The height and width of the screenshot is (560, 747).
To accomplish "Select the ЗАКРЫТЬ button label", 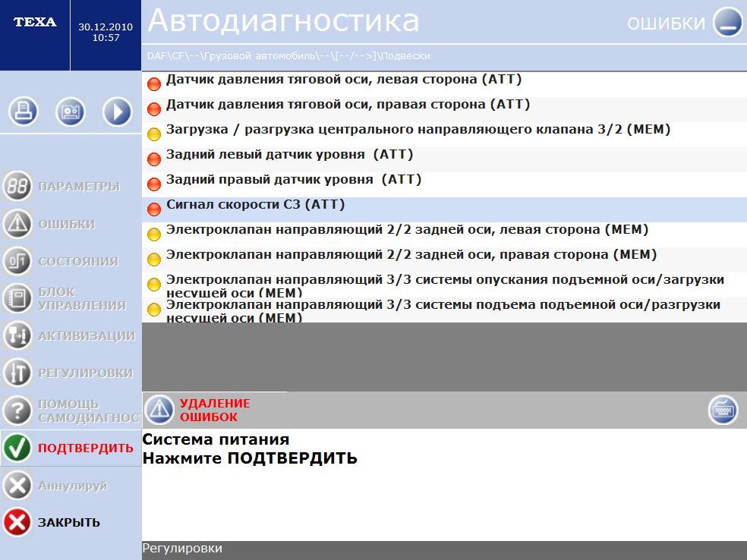I will pos(69,522).
